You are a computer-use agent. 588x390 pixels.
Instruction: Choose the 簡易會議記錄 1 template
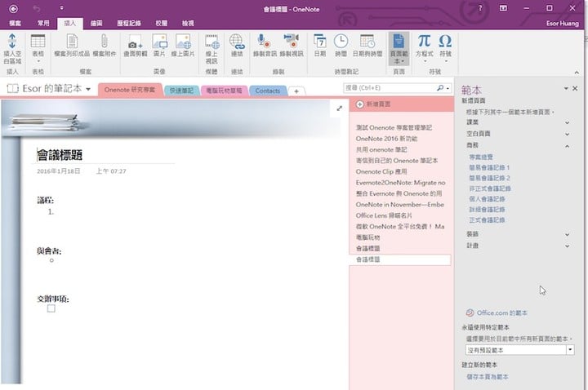[490, 166]
